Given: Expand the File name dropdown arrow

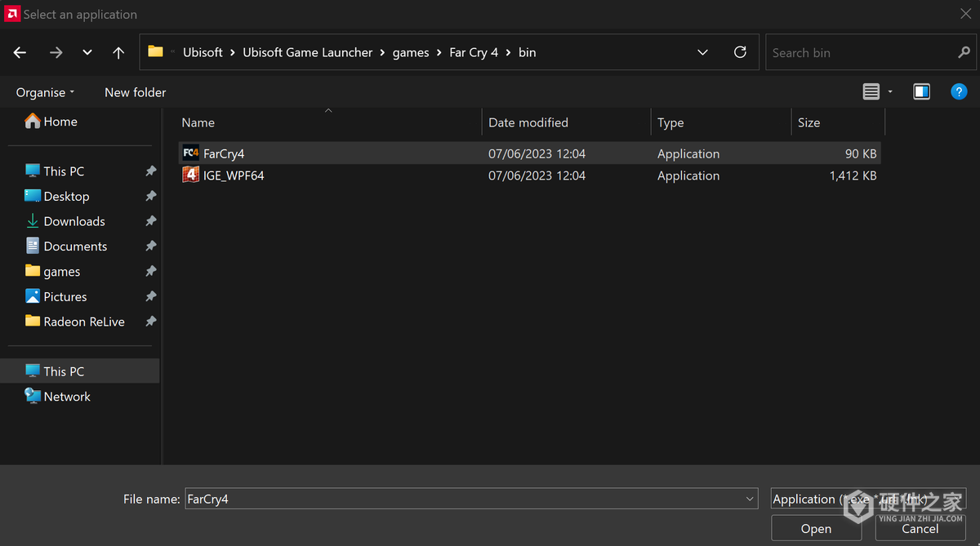Looking at the screenshot, I should [x=751, y=499].
